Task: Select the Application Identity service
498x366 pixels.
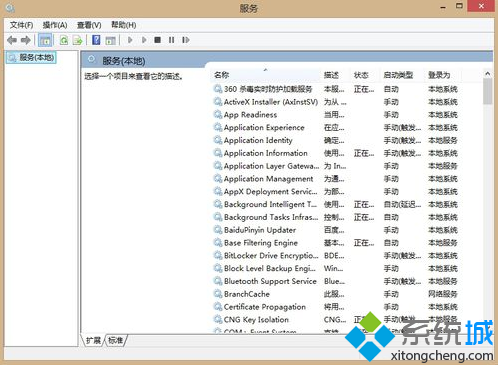Action: pos(336,140)
